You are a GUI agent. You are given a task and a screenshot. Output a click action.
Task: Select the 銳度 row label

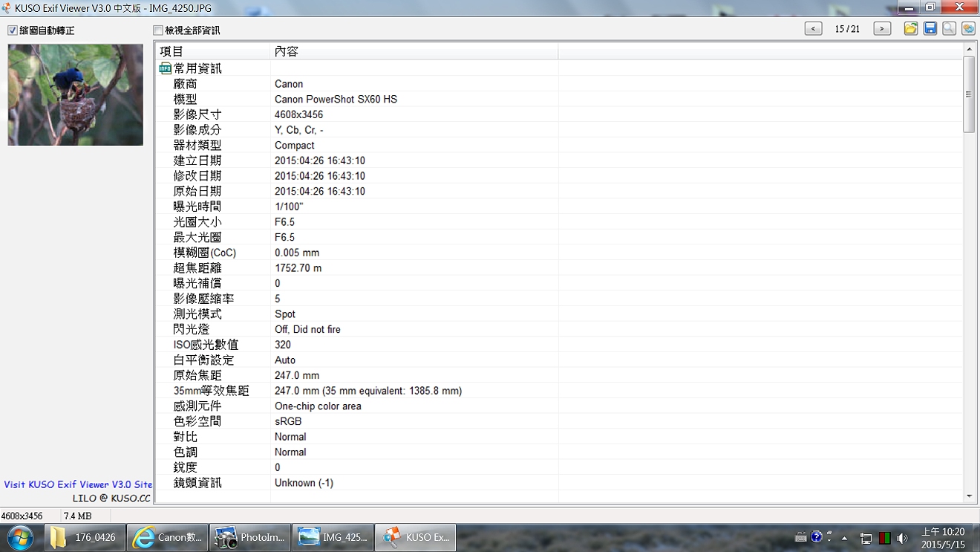tap(186, 467)
